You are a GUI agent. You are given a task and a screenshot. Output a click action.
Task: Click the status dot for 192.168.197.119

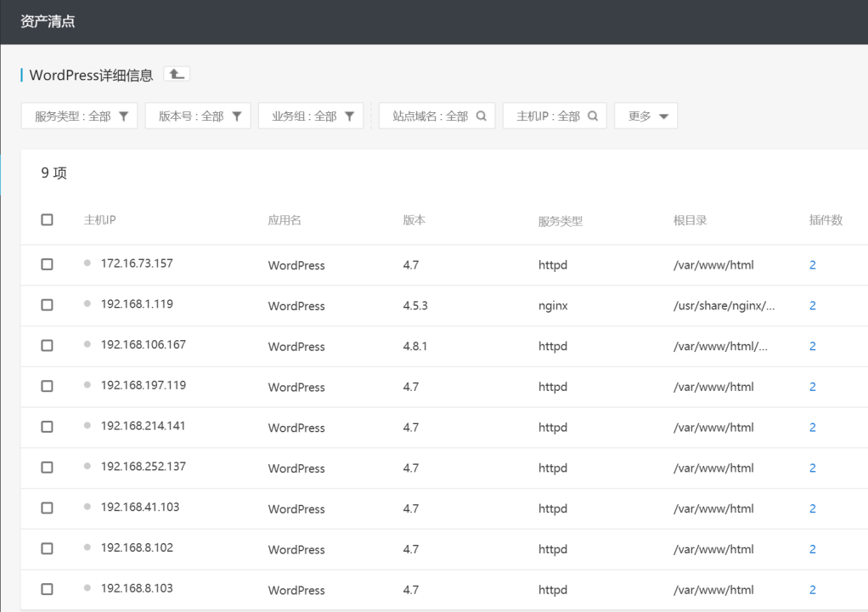pos(87,385)
